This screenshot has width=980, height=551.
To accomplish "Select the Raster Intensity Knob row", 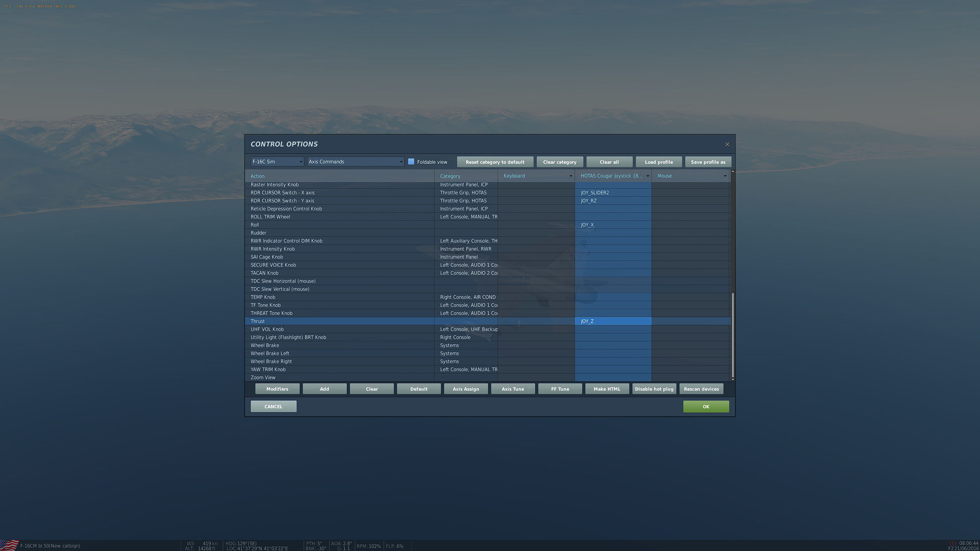I will (487, 184).
